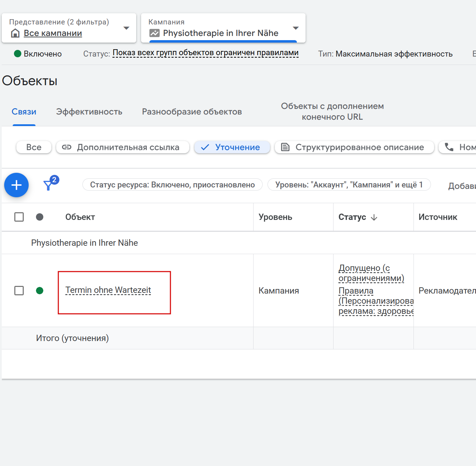The image size is (476, 466).
Task: Open the Статус ресурса filter chip
Action: coord(173,185)
